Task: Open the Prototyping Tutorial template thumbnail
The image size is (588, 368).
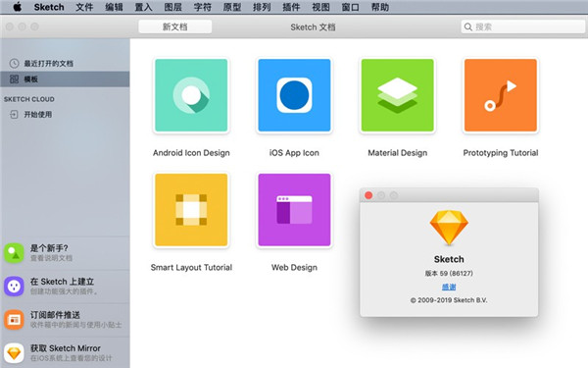Action: point(501,95)
